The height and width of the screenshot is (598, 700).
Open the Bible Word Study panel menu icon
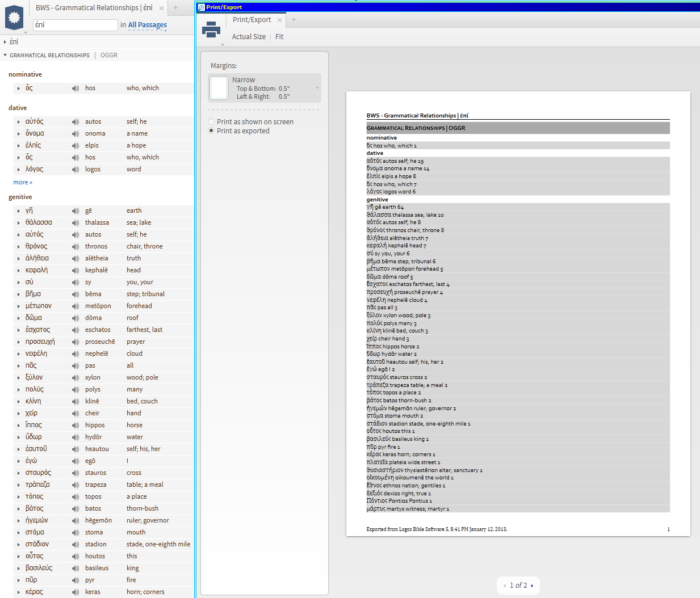tap(14, 18)
